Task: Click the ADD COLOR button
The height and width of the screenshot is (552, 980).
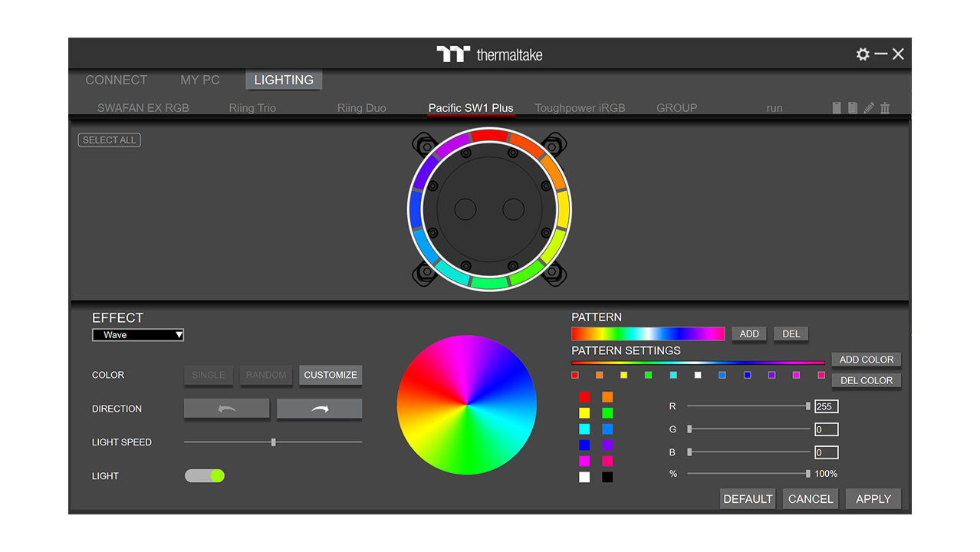Action: point(867,360)
